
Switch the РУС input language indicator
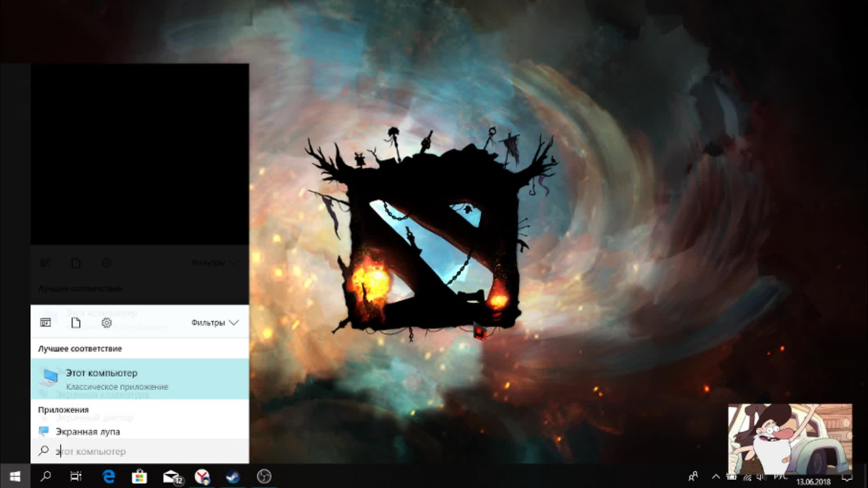click(x=780, y=477)
